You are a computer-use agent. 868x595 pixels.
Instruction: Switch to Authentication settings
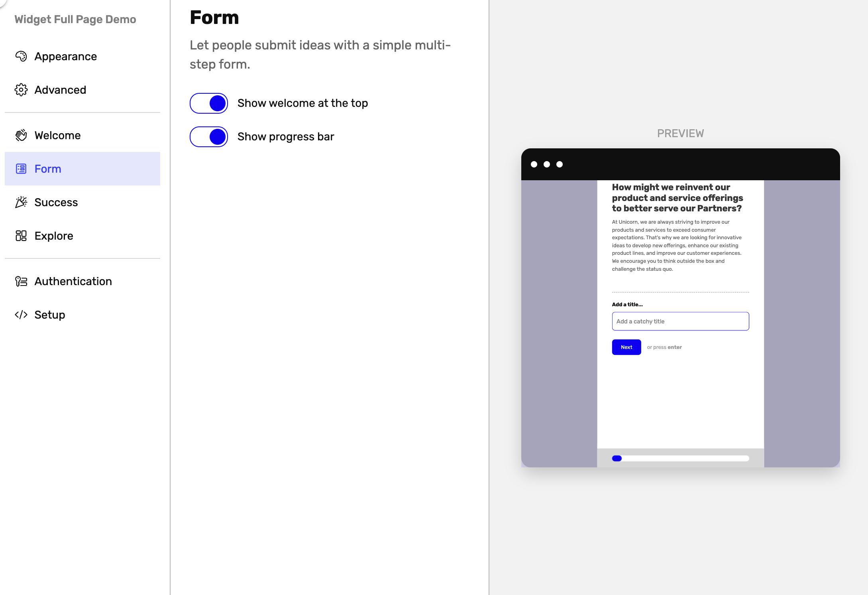coord(73,281)
